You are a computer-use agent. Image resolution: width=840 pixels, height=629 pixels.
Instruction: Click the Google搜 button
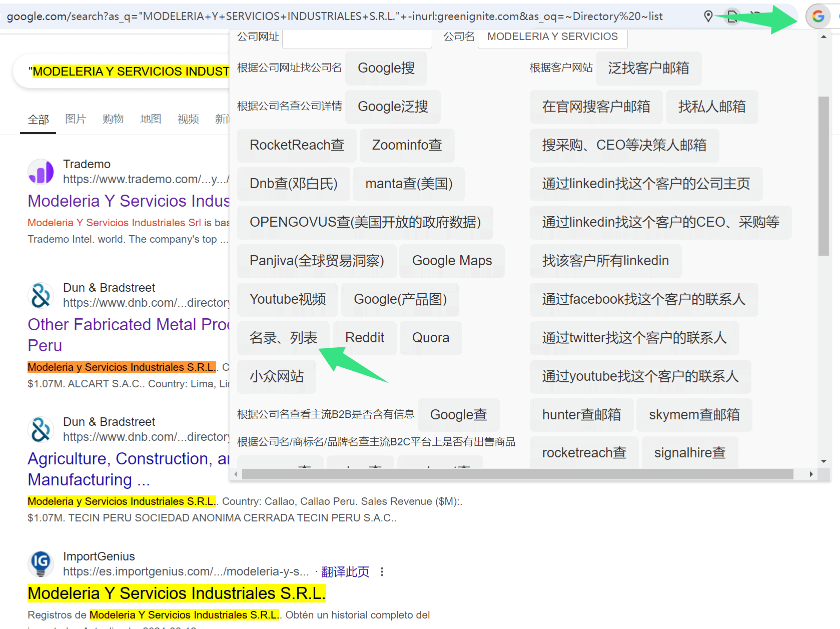[386, 68]
